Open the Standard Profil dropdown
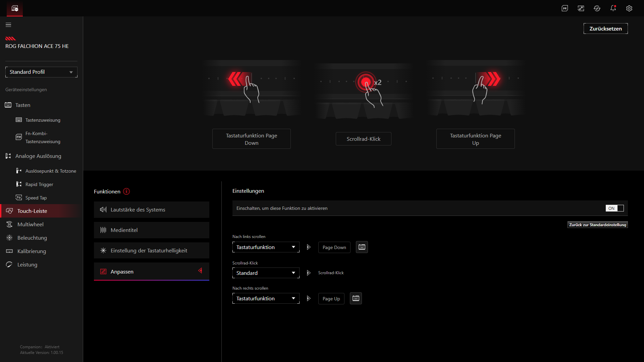This screenshot has height=362, width=644. [x=41, y=72]
